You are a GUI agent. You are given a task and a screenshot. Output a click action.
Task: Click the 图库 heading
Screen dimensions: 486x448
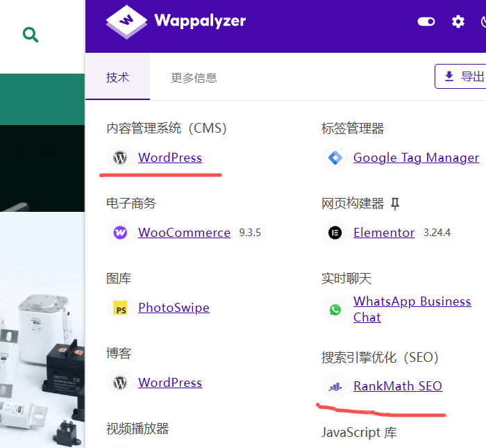click(119, 279)
